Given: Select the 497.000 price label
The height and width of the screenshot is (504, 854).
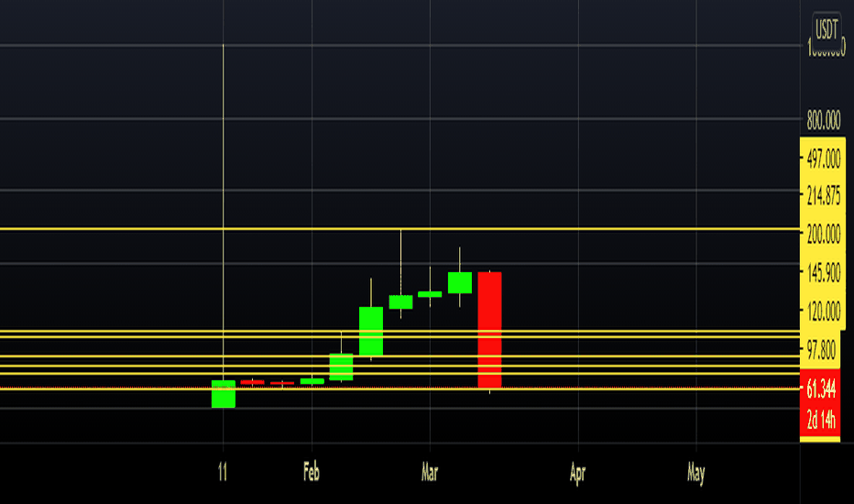Looking at the screenshot, I should pyautogui.click(x=824, y=159).
